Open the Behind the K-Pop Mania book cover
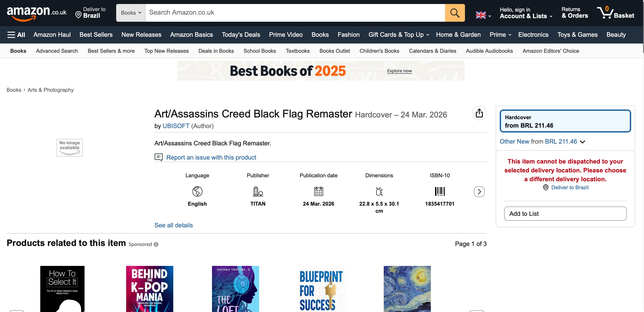The image size is (644, 312). point(150,289)
